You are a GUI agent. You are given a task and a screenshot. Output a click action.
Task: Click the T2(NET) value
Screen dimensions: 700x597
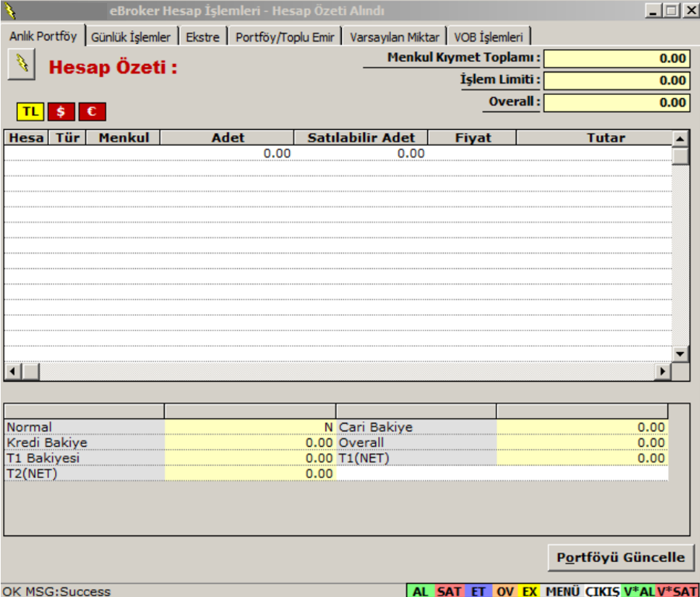point(250,474)
